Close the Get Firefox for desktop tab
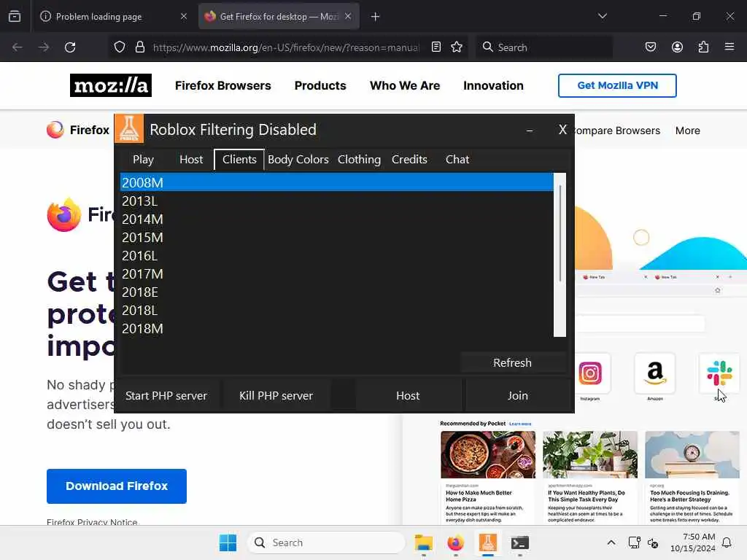Image resolution: width=747 pixels, height=560 pixels. pyautogui.click(x=348, y=17)
